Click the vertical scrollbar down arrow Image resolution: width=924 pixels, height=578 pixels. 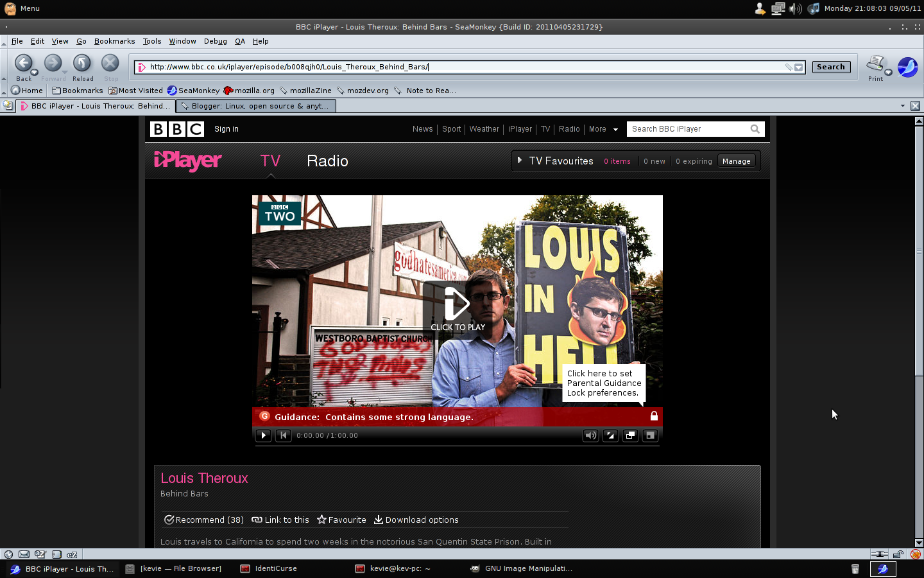919,543
